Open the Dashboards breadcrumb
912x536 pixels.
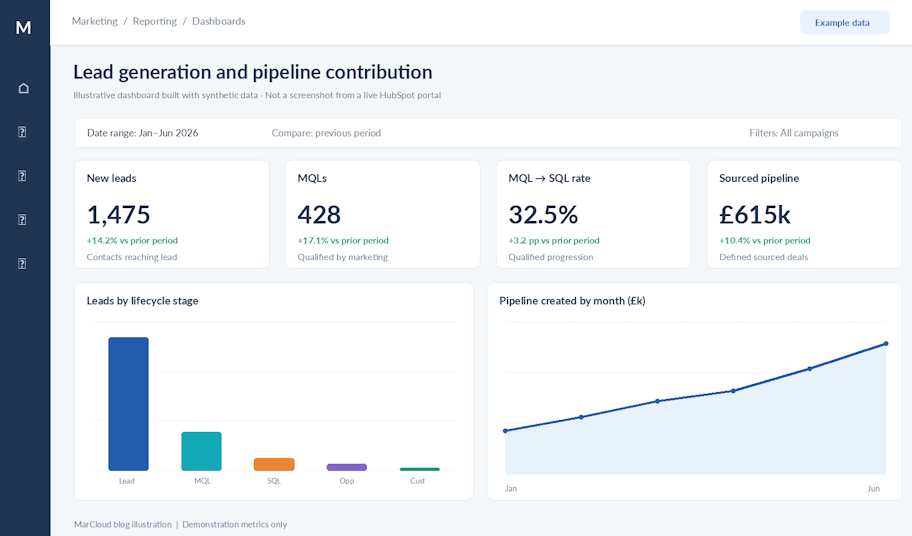tap(219, 21)
